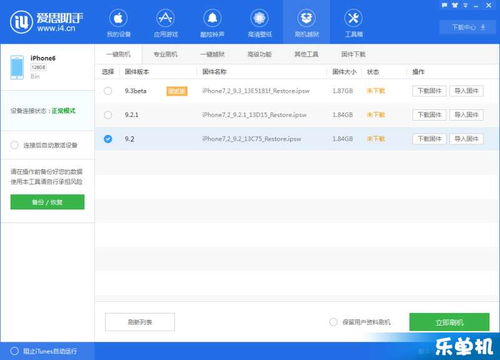This screenshot has height=360, width=500.
Task: Open the 高清壁纸 wallpaper icon section
Action: 260,23
